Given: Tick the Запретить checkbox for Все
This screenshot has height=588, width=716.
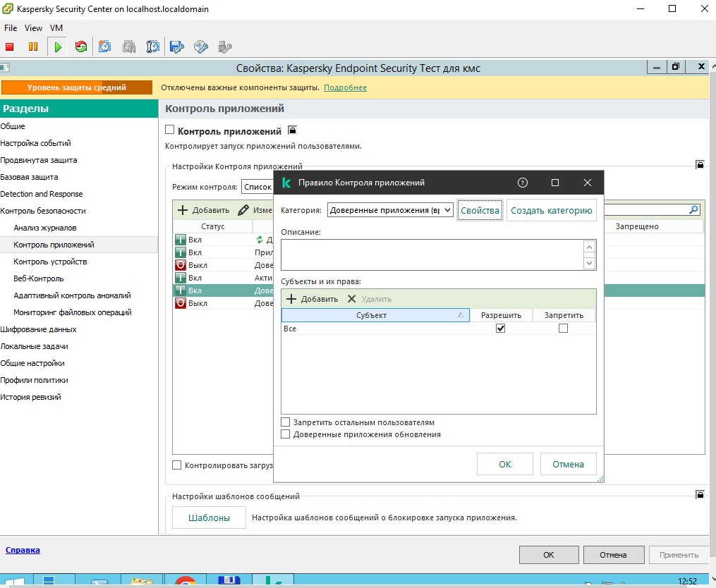Looking at the screenshot, I should click(563, 329).
